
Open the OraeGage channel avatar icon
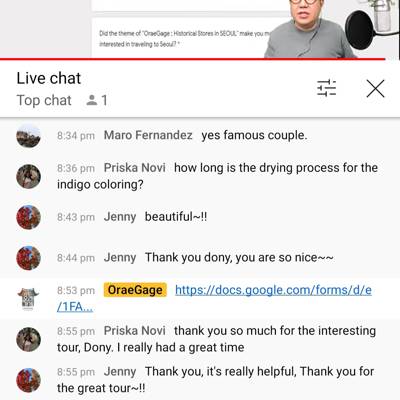(28, 299)
